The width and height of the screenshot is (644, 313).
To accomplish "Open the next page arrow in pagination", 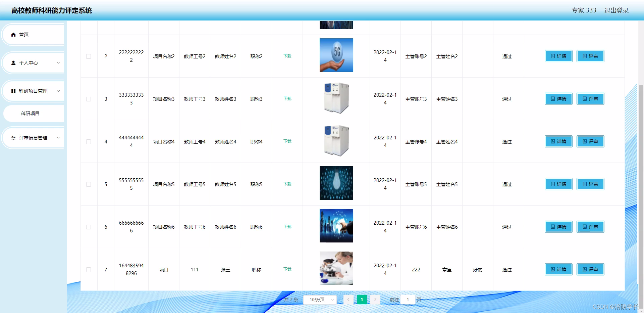I will 375,300.
